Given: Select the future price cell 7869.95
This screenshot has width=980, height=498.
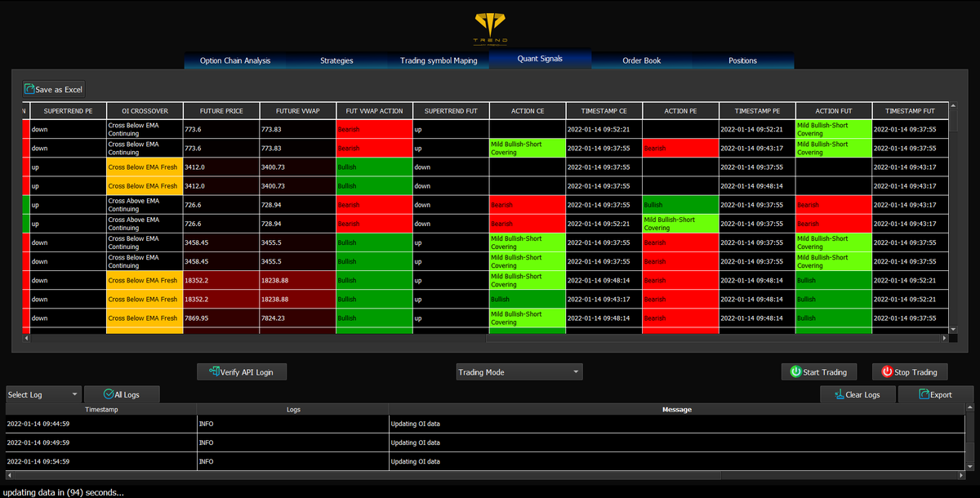Looking at the screenshot, I should coord(221,318).
